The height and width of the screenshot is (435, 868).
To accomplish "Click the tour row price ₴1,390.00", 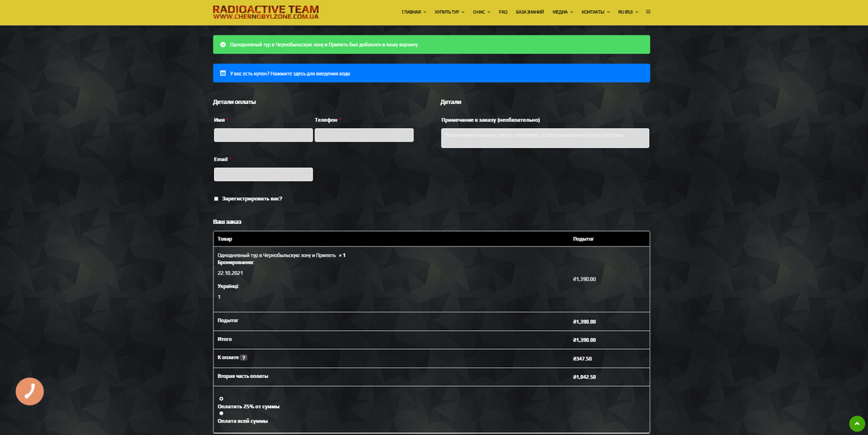I will click(x=584, y=279).
